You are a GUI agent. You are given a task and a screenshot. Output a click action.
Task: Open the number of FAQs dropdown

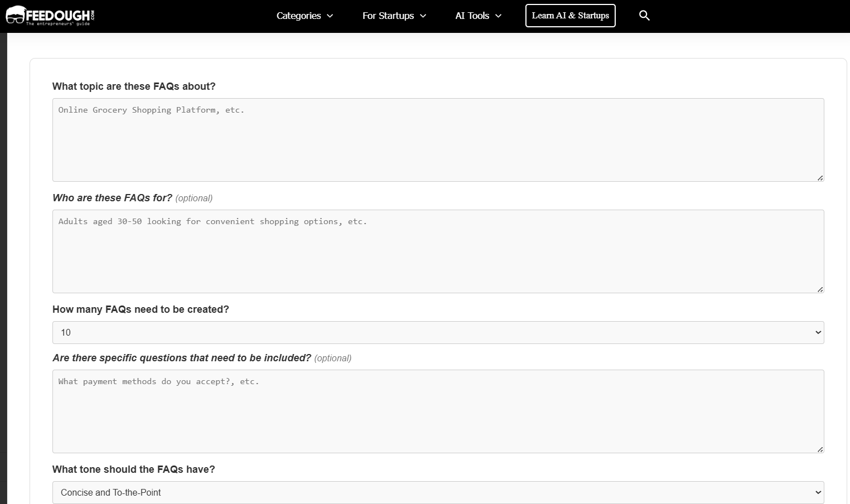[438, 332]
